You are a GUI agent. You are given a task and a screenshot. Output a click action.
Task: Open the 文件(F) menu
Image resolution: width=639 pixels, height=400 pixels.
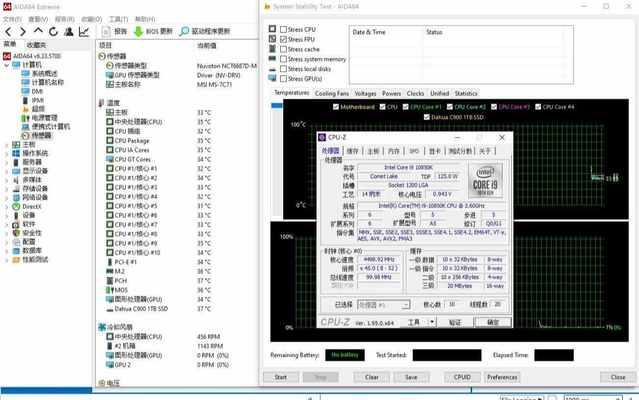pos(12,19)
